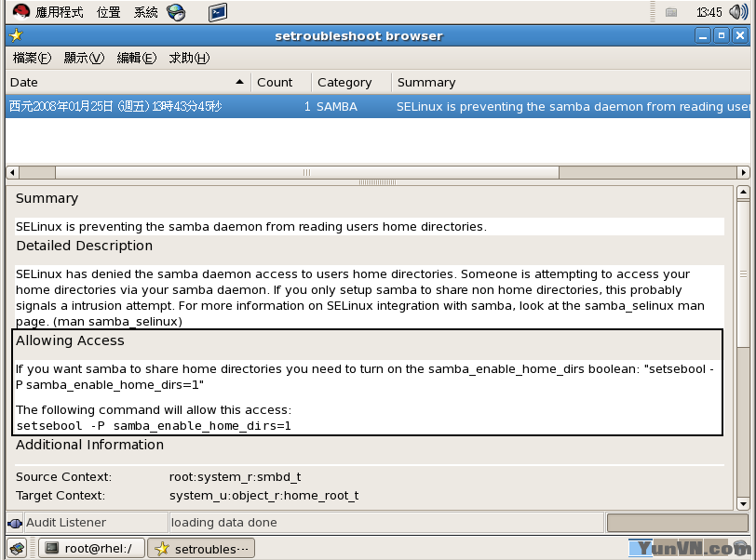This screenshot has height=560, width=756.
Task: Click the row summary about samba daemon
Action: tap(573, 106)
